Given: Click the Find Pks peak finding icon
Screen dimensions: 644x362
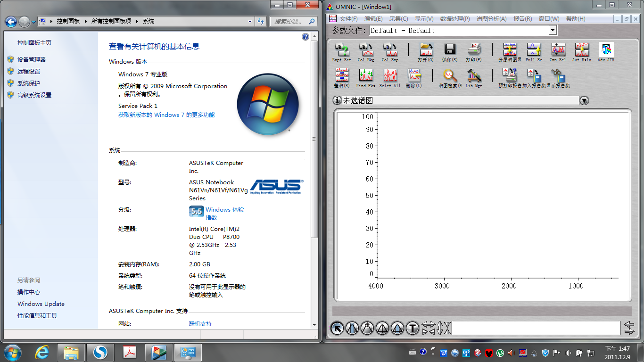Looking at the screenshot, I should click(366, 78).
